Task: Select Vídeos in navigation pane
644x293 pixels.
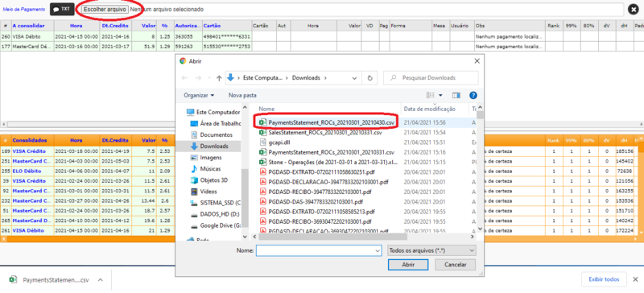Action: [x=204, y=192]
